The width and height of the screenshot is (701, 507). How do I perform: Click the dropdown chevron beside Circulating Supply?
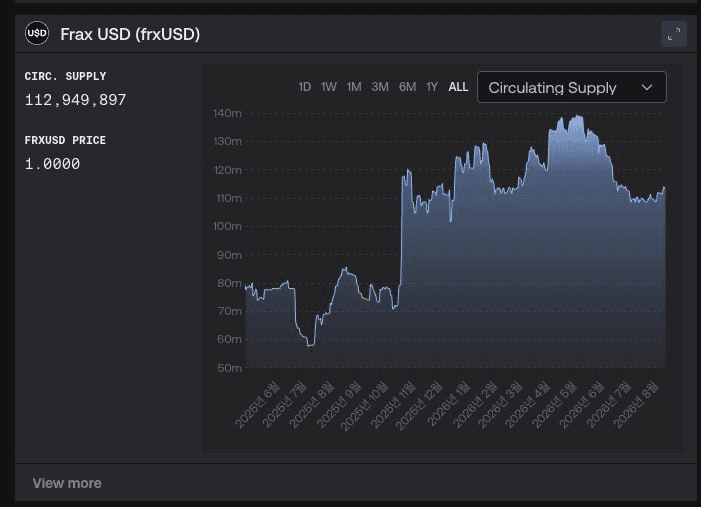(x=647, y=88)
